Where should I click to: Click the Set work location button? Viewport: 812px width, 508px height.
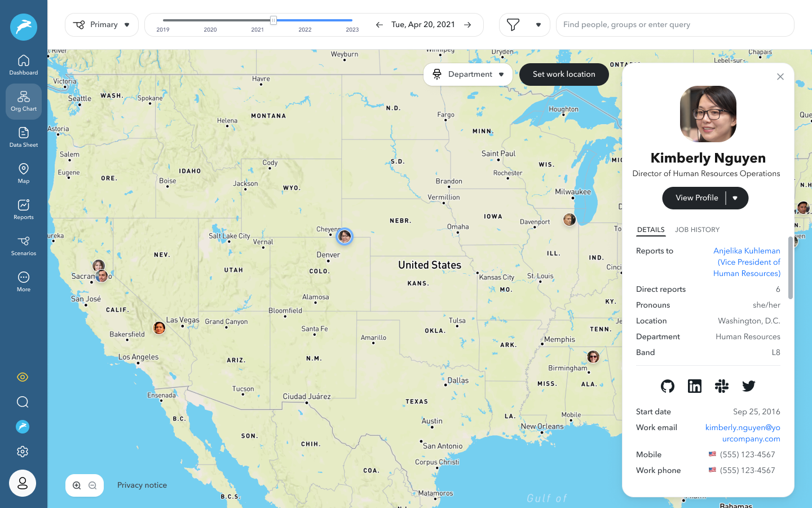point(563,74)
